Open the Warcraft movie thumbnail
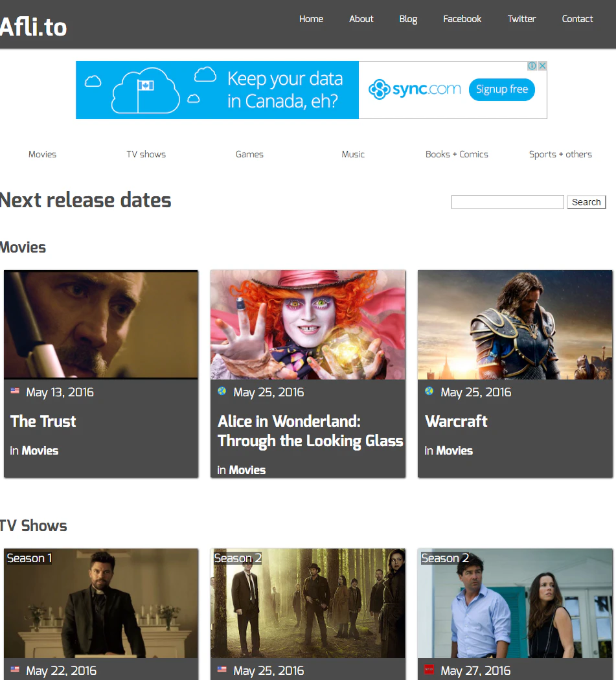The height and width of the screenshot is (680, 616). (515, 325)
